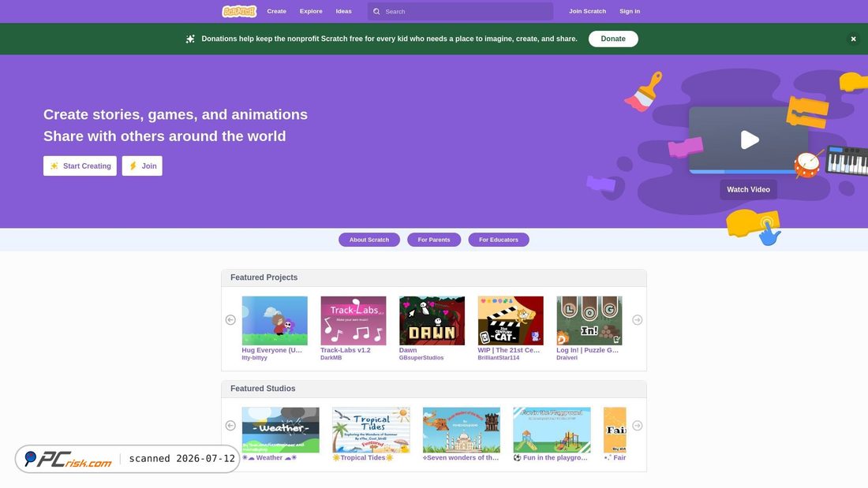Click the Watch Video button
Screen dimensions: 868x488
[x=748, y=190]
